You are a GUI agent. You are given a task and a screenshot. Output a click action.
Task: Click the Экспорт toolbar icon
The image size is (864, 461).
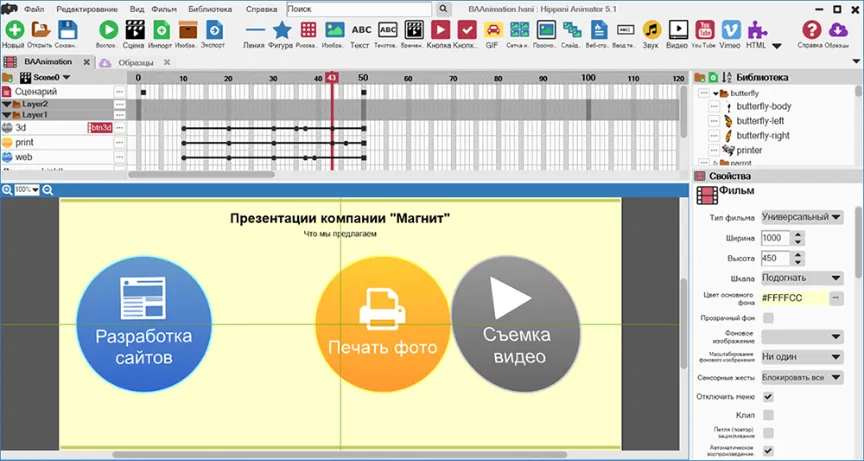click(214, 30)
